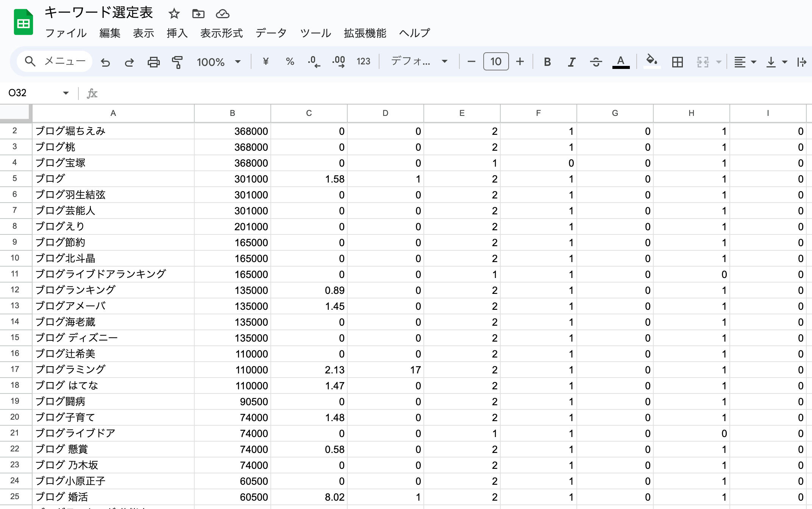
Task: Decrease font size with minus button
Action: [x=471, y=61]
